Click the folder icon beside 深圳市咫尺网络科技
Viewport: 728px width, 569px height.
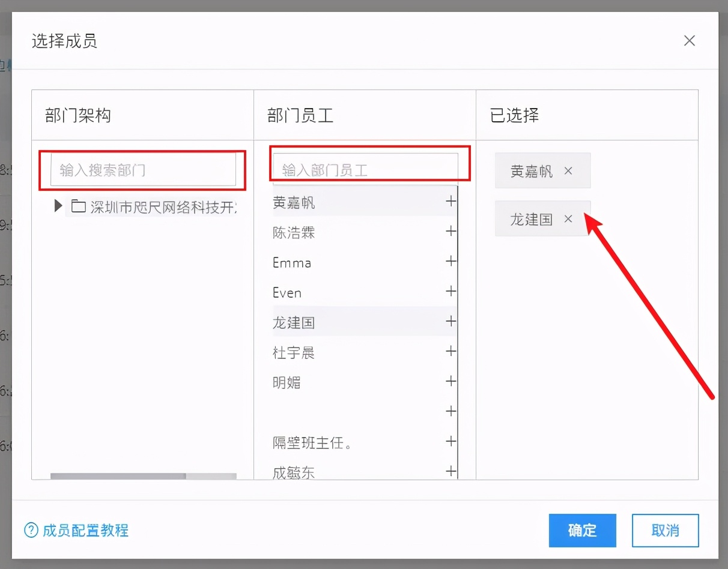(x=78, y=205)
